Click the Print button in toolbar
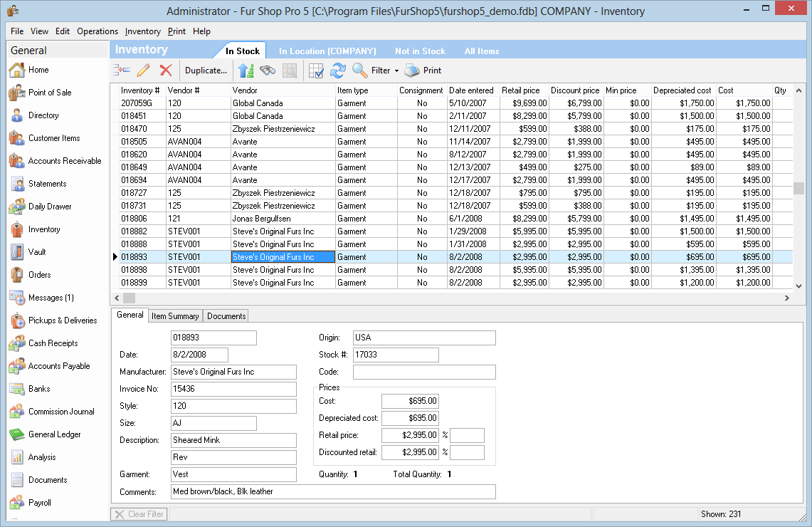Screen dimensions: 812x527 click(423, 71)
